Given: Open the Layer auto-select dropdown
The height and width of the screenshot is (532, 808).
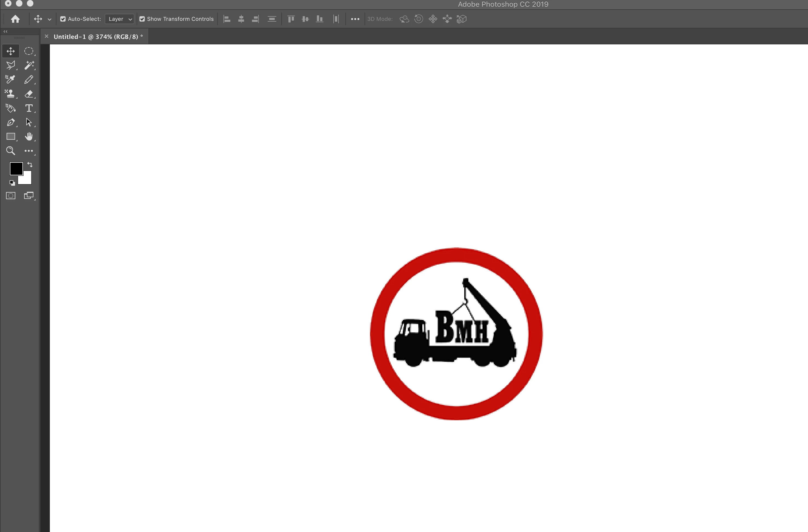Looking at the screenshot, I should pos(120,19).
